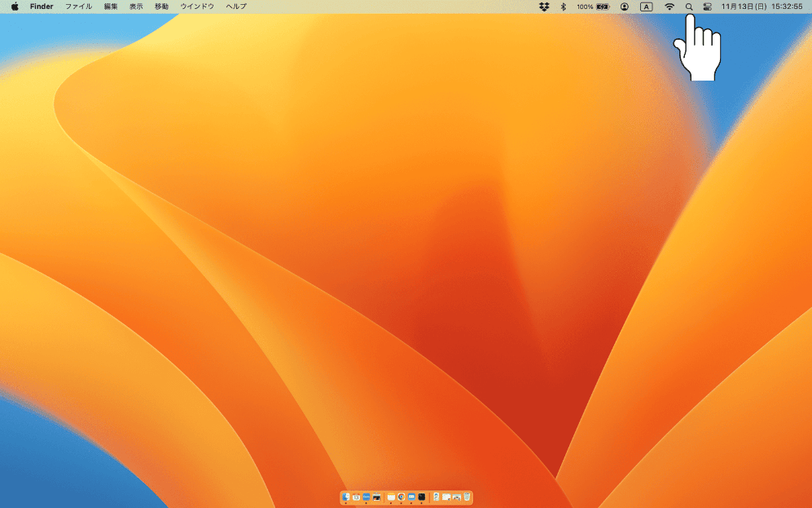Launch Google Chrome from the Dock

pyautogui.click(x=401, y=497)
